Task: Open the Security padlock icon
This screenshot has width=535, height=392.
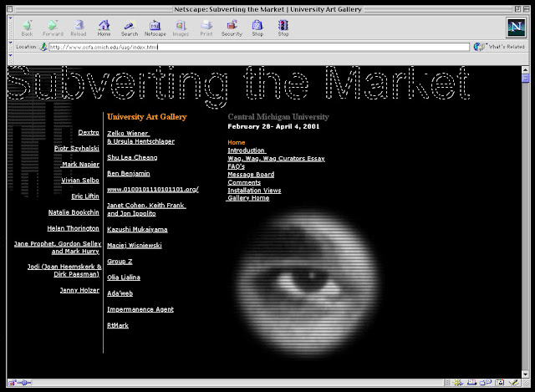Action: pyautogui.click(x=232, y=26)
